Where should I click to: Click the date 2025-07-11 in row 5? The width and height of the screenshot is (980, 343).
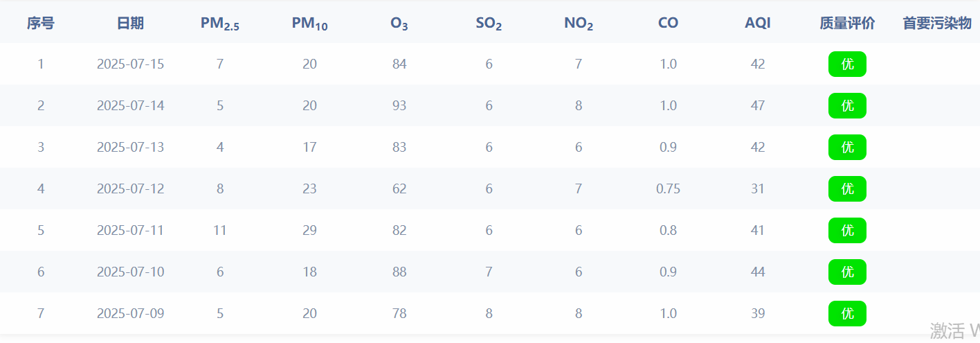pos(130,231)
